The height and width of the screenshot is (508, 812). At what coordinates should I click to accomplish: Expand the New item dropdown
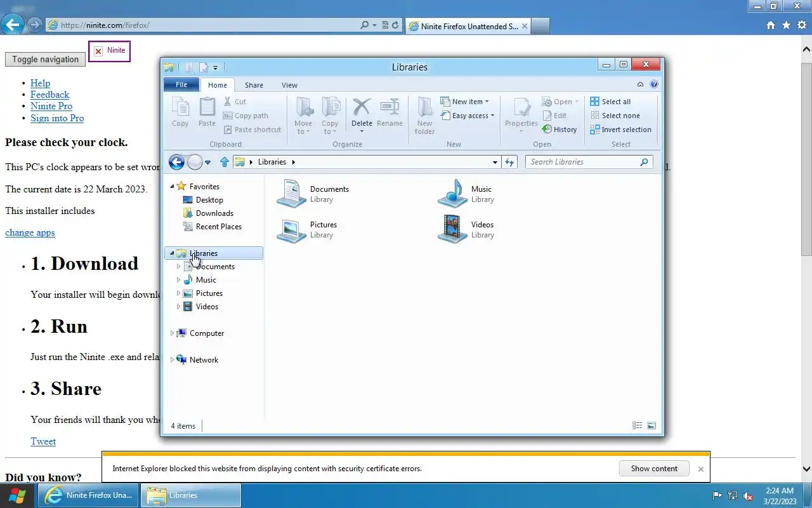point(465,102)
